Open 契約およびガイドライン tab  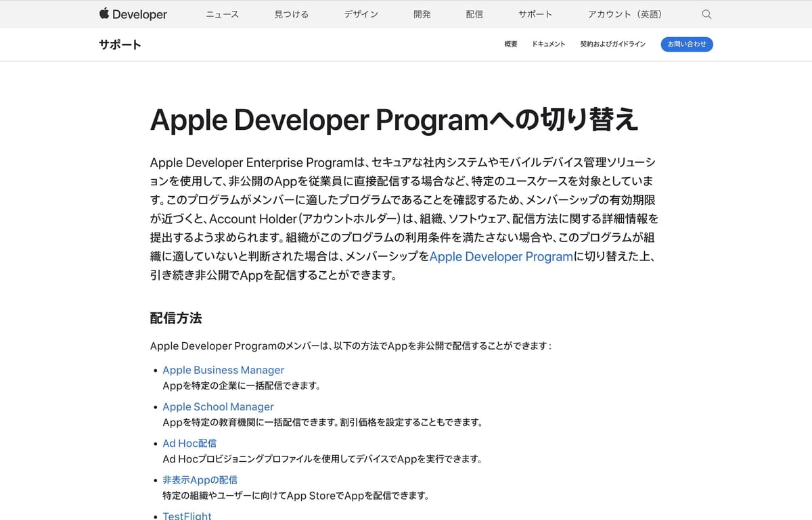coord(612,44)
